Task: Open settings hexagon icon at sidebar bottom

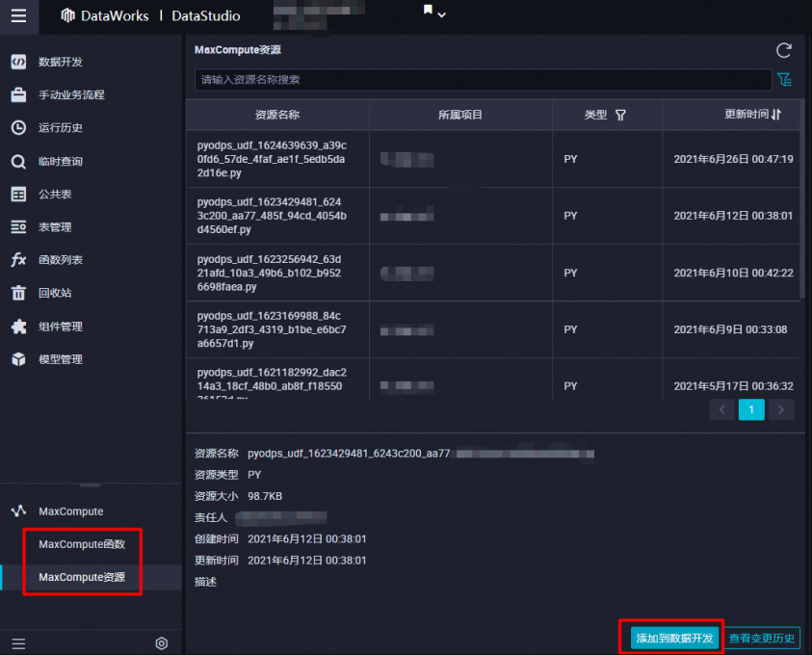Action: 162,643
